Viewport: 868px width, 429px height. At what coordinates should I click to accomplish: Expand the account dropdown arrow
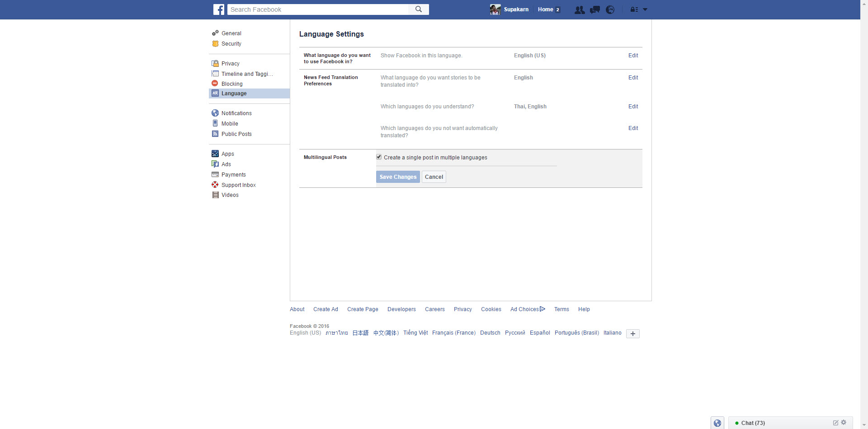645,9
